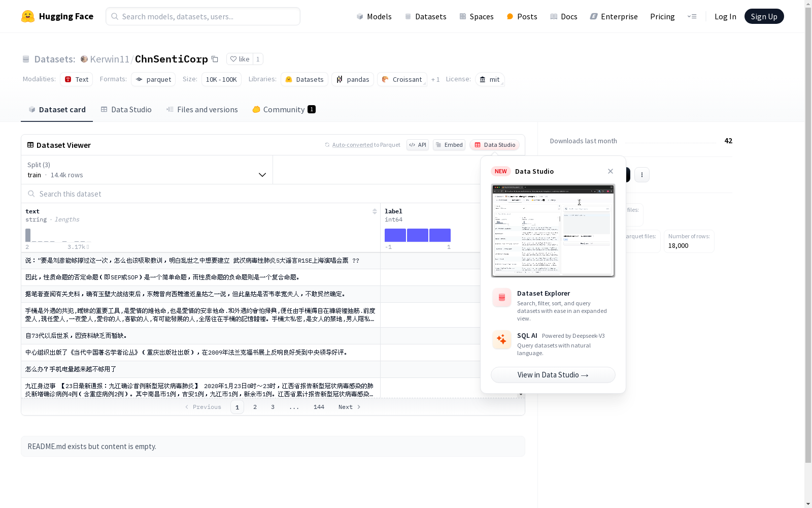
Task: Open Posts section
Action: coord(522,16)
